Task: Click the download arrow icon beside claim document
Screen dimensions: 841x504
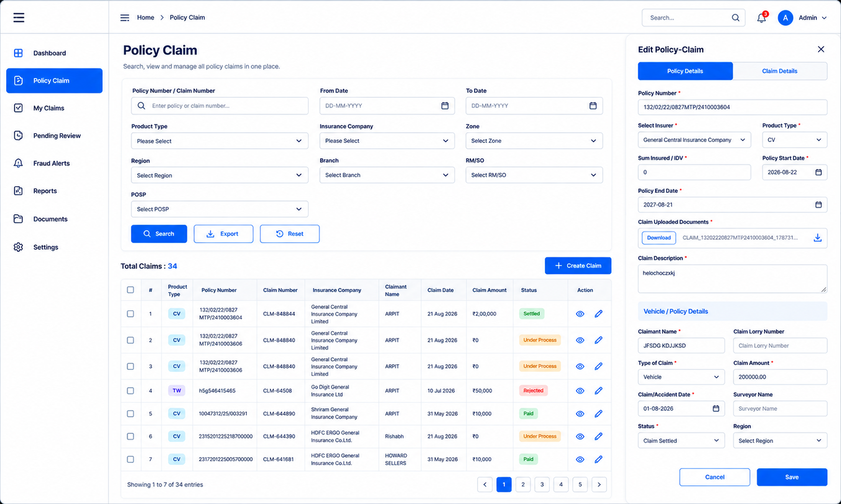Action: [x=818, y=238]
